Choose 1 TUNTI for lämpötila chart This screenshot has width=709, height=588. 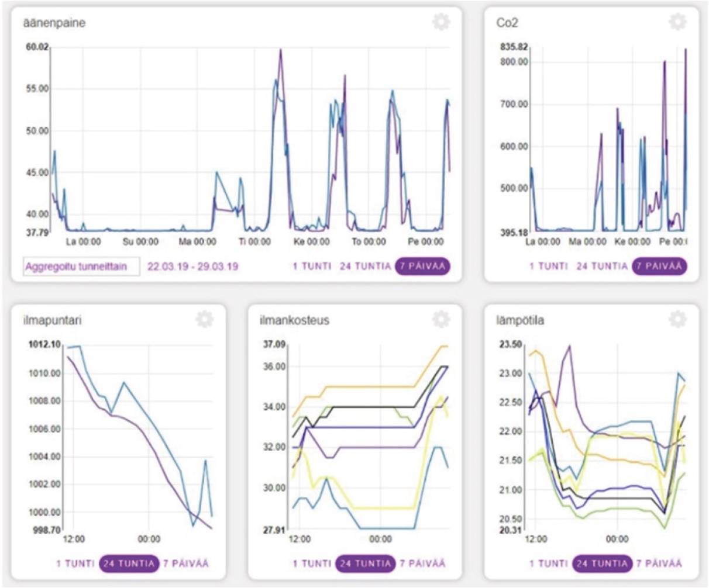click(x=548, y=564)
